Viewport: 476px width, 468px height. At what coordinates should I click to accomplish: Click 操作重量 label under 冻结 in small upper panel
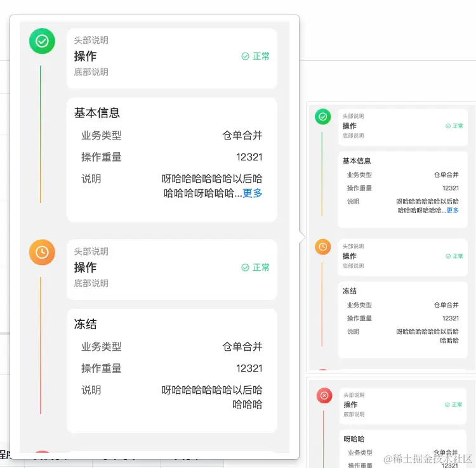coord(359,318)
